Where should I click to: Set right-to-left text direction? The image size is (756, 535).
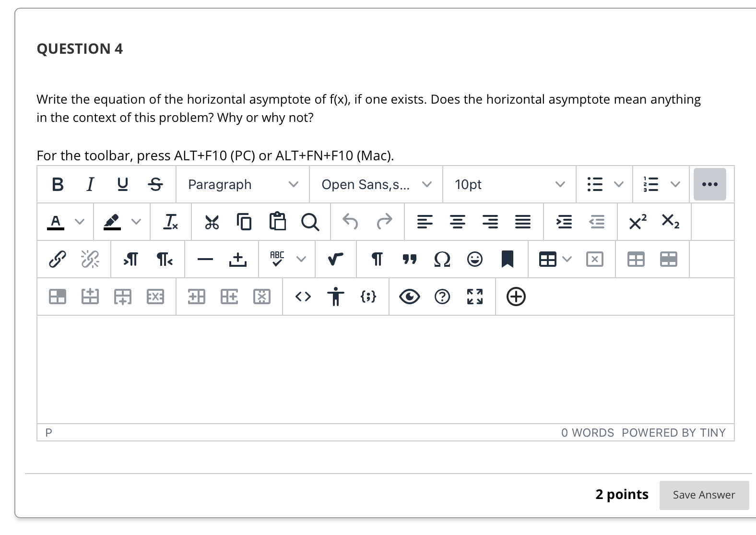[x=164, y=259]
